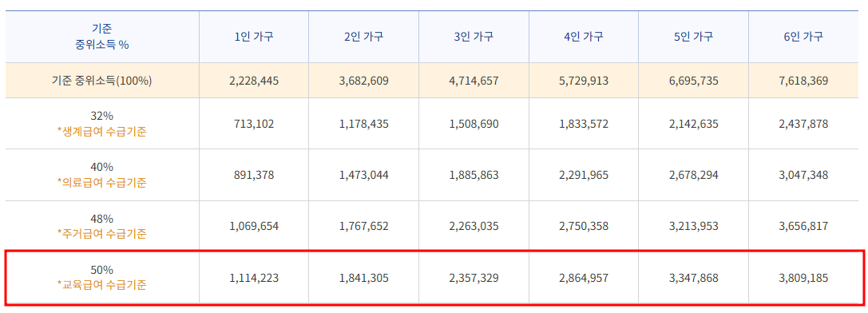
Task: Click the value 2,864,957
Action: click(x=584, y=278)
